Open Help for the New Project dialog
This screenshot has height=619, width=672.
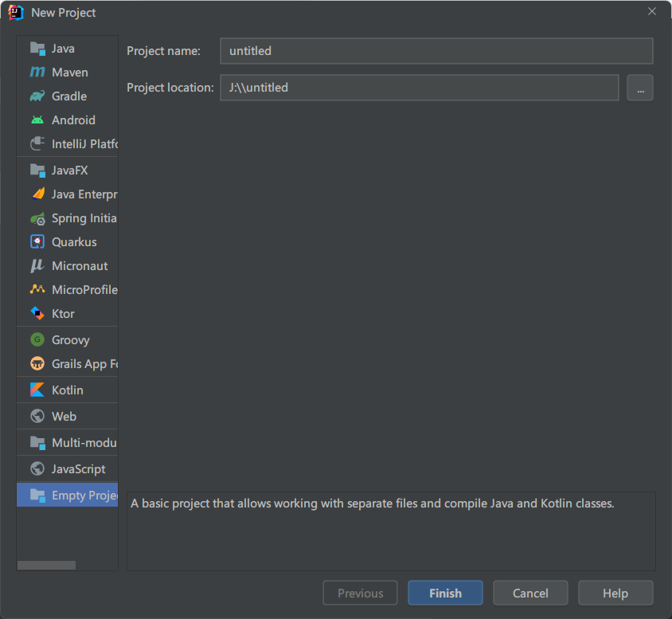tap(615, 594)
